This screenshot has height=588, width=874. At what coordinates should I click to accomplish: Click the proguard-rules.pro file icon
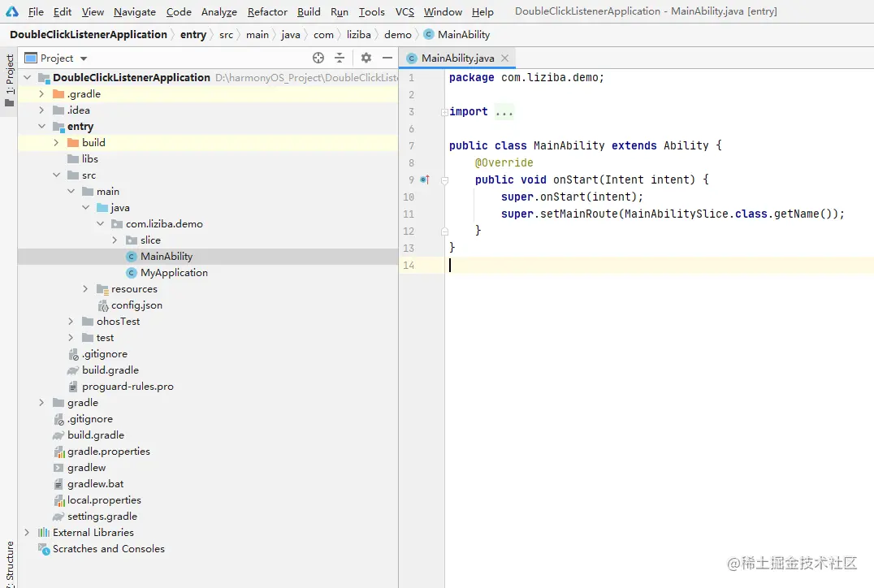[x=73, y=387]
